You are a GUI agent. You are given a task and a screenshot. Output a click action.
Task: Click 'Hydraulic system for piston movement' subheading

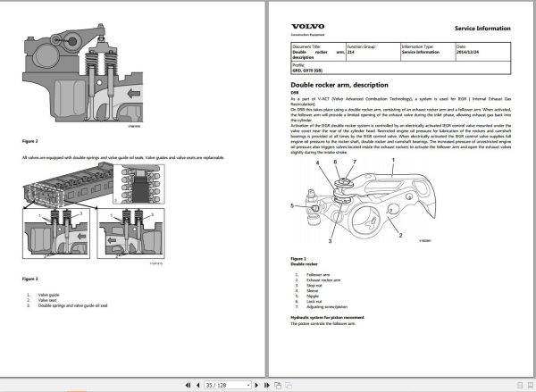tap(327, 318)
